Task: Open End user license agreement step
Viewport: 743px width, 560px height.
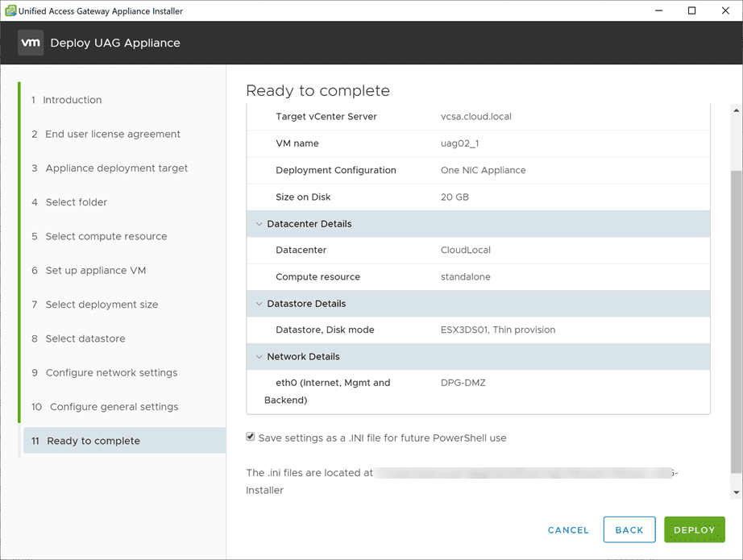Action: click(112, 134)
